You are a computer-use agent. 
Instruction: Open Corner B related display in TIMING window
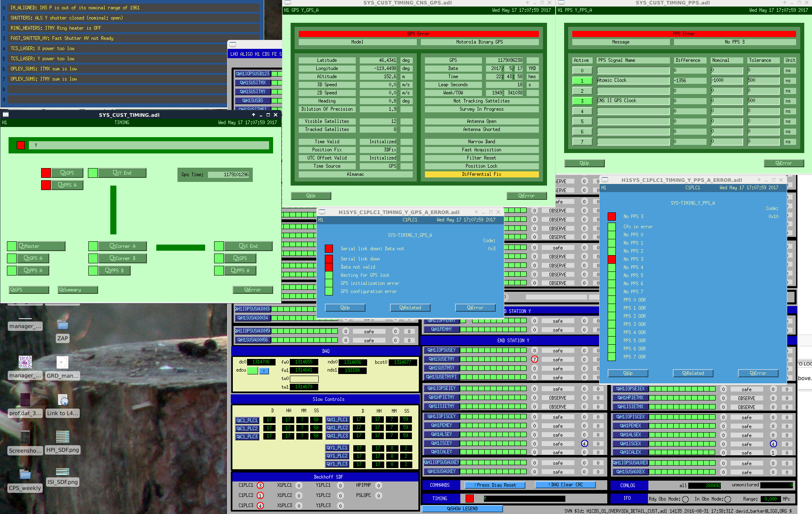(x=123, y=258)
